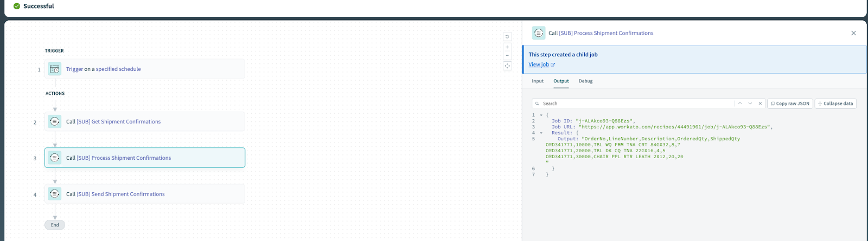Click the scheduler trigger icon in step 1
Screen dimensions: 868x241
[54, 69]
